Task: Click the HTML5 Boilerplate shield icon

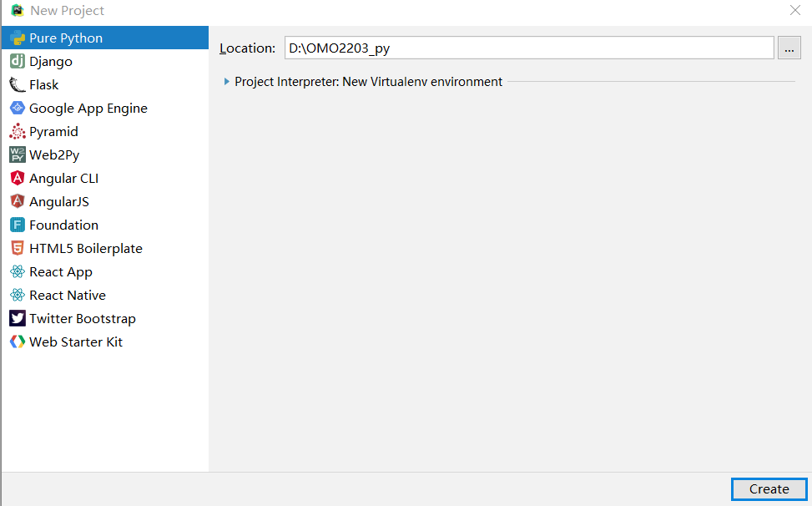Action: (17, 248)
